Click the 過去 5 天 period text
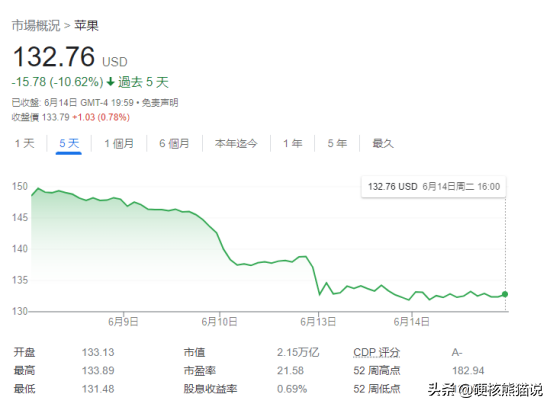The height and width of the screenshot is (408, 554). 143,82
